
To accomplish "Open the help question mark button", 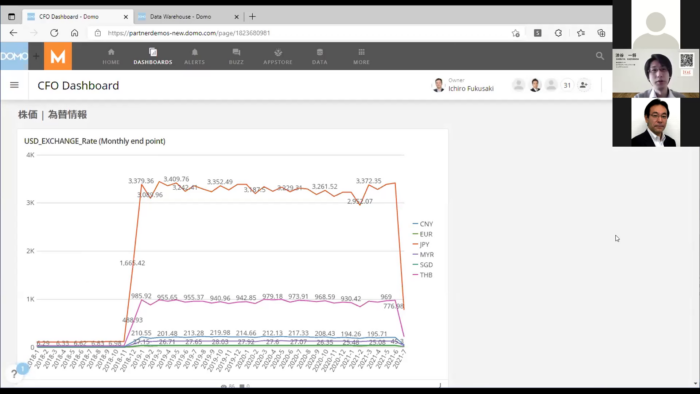I will pyautogui.click(x=14, y=374).
